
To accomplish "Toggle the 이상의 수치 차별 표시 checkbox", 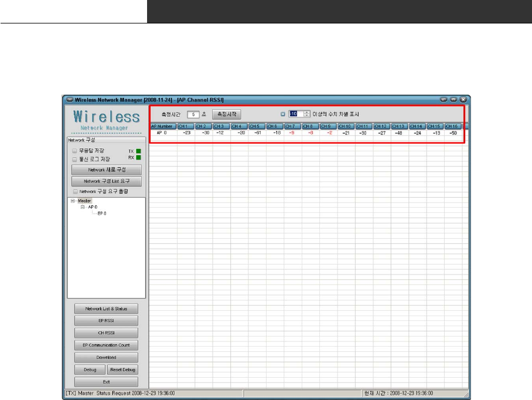I will pos(282,114).
